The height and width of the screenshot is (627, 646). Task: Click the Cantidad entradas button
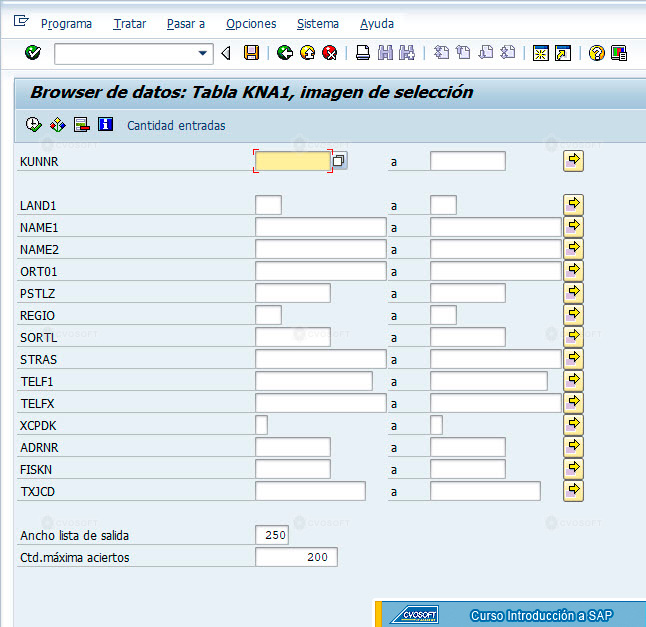click(176, 125)
